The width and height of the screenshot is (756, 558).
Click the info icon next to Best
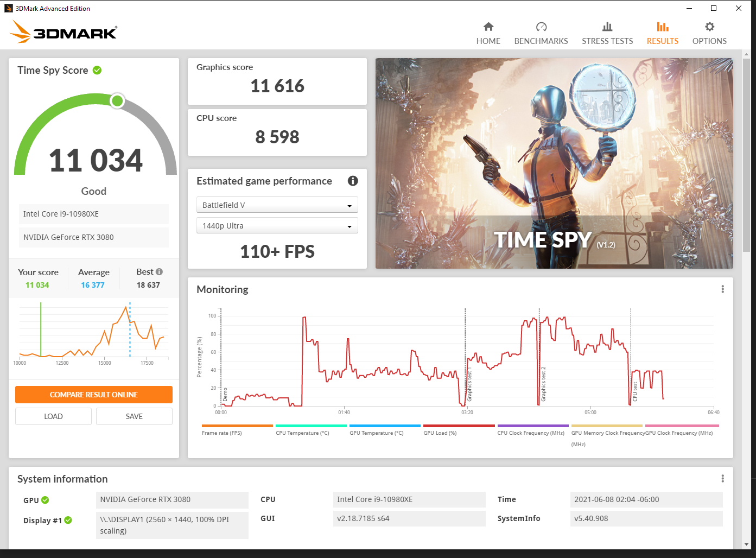(159, 272)
